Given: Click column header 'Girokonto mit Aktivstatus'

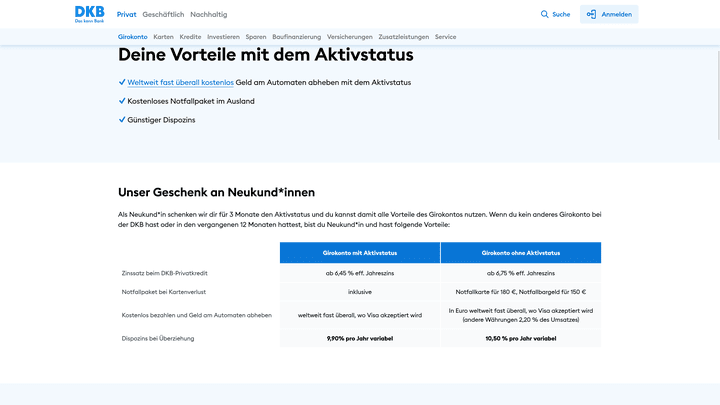Looking at the screenshot, I should click(360, 253).
